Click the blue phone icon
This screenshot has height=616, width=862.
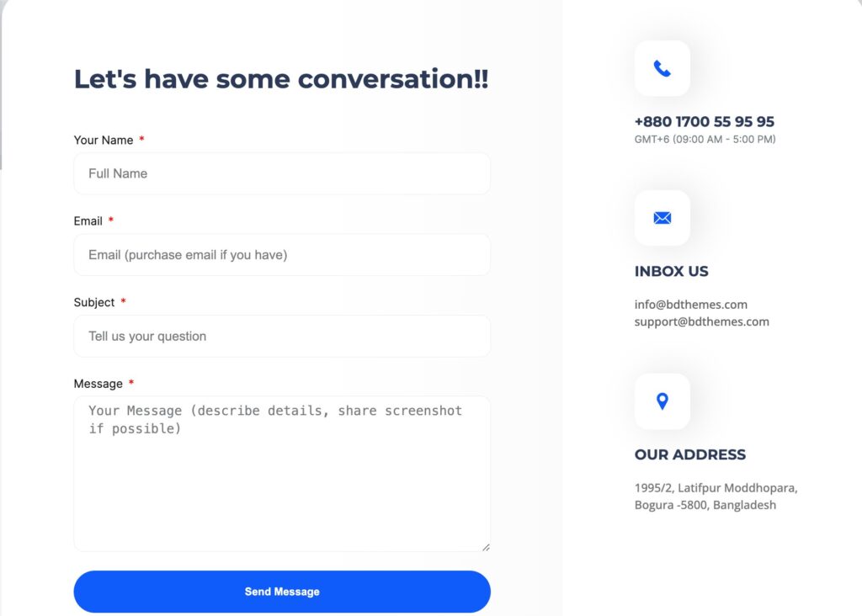tap(662, 69)
